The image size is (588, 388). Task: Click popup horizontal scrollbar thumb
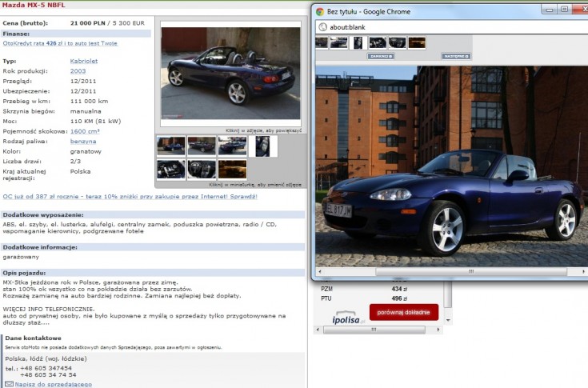[471, 271]
